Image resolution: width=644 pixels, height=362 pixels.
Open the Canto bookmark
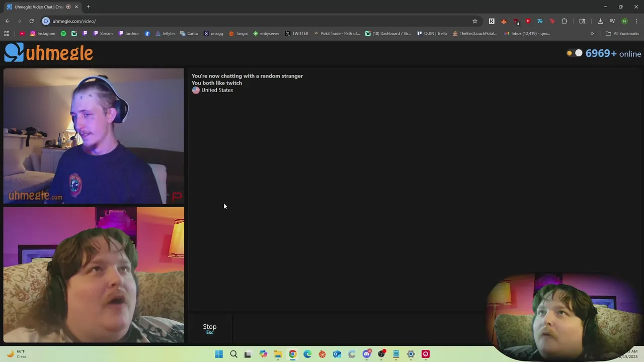pyautogui.click(x=189, y=34)
